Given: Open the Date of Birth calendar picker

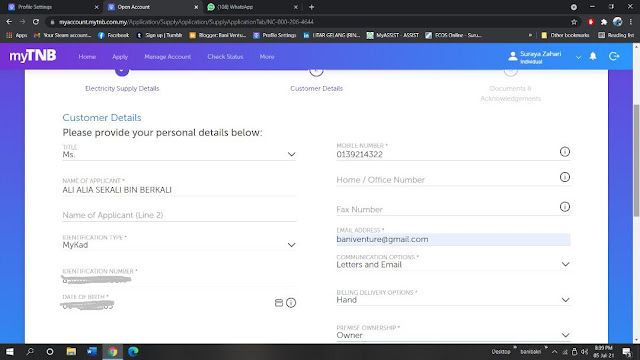Looking at the screenshot, I should [279, 303].
